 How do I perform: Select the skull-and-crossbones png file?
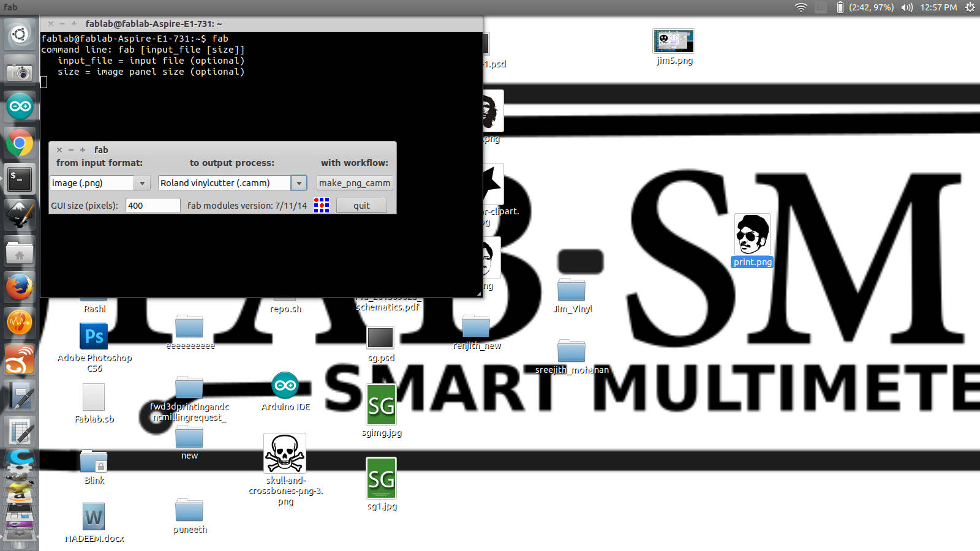pos(285,470)
